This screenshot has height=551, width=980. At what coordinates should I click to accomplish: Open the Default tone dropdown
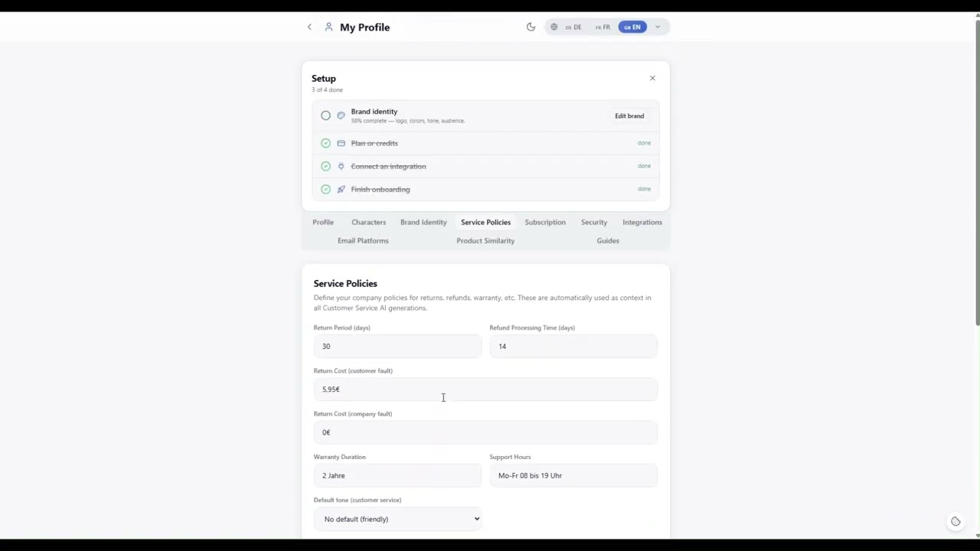pos(397,519)
